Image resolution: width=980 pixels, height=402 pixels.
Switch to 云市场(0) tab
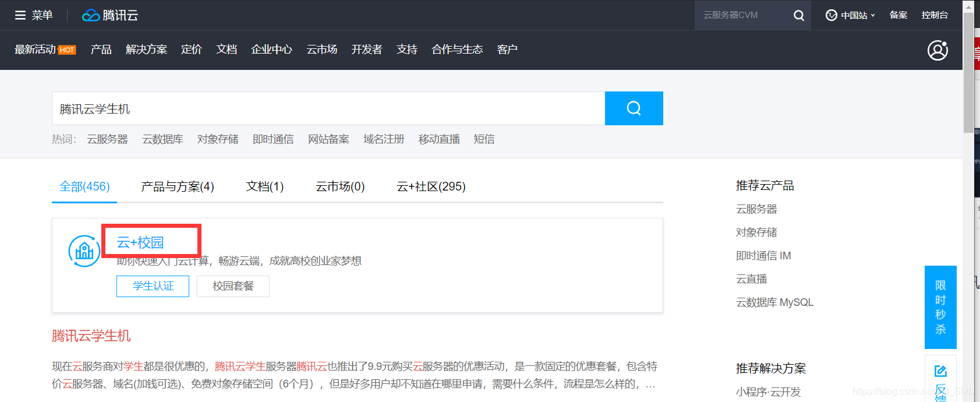click(x=340, y=186)
